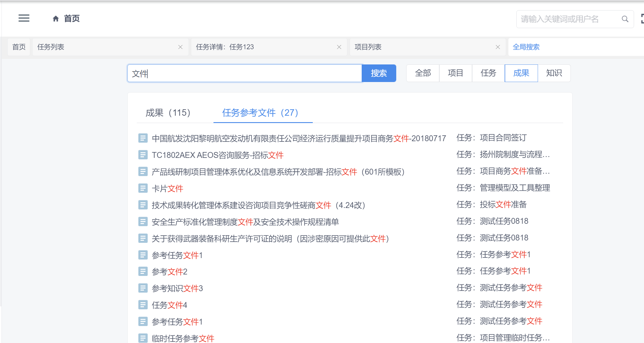
Task: Click the home icon beside 首页
Action: [x=56, y=19]
